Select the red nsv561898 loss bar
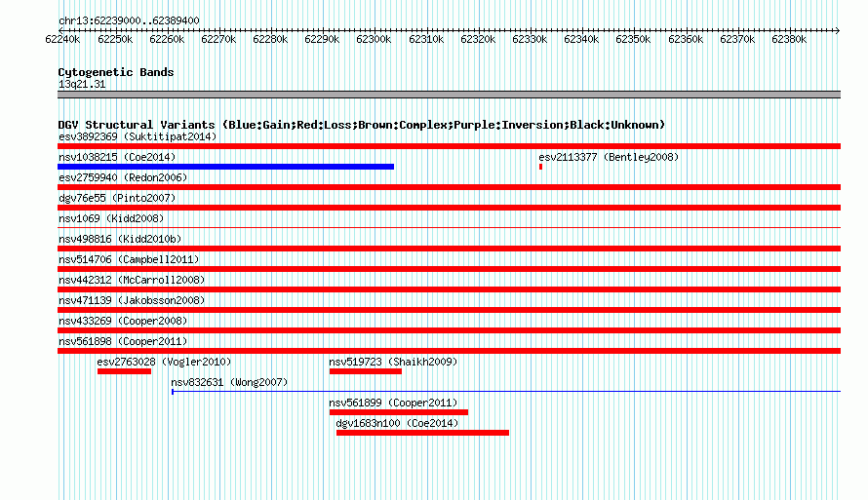 pyautogui.click(x=449, y=351)
